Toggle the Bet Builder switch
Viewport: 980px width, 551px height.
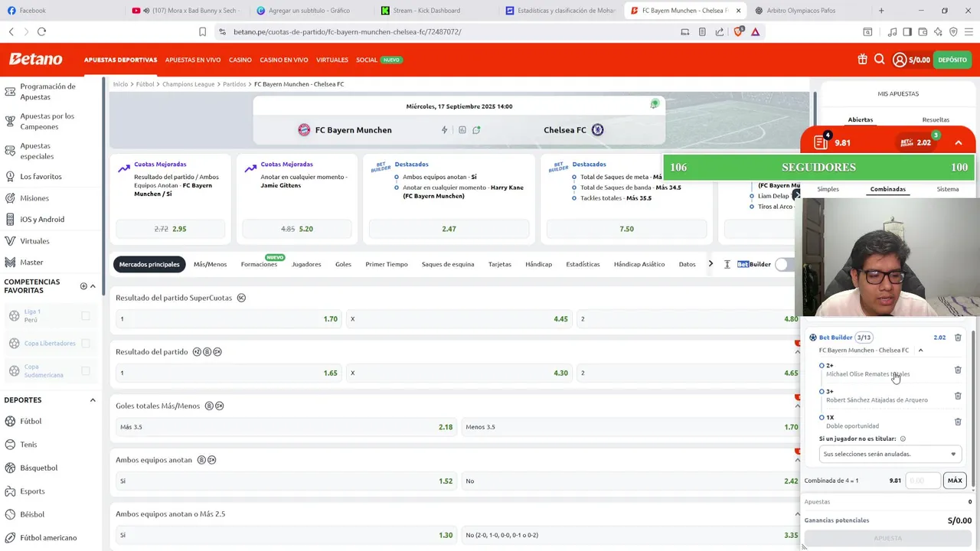click(785, 264)
